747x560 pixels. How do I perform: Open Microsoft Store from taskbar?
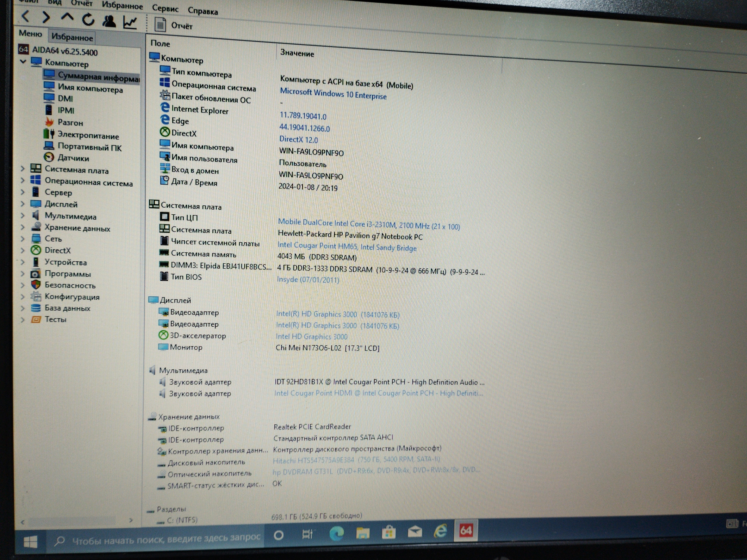pos(389,532)
